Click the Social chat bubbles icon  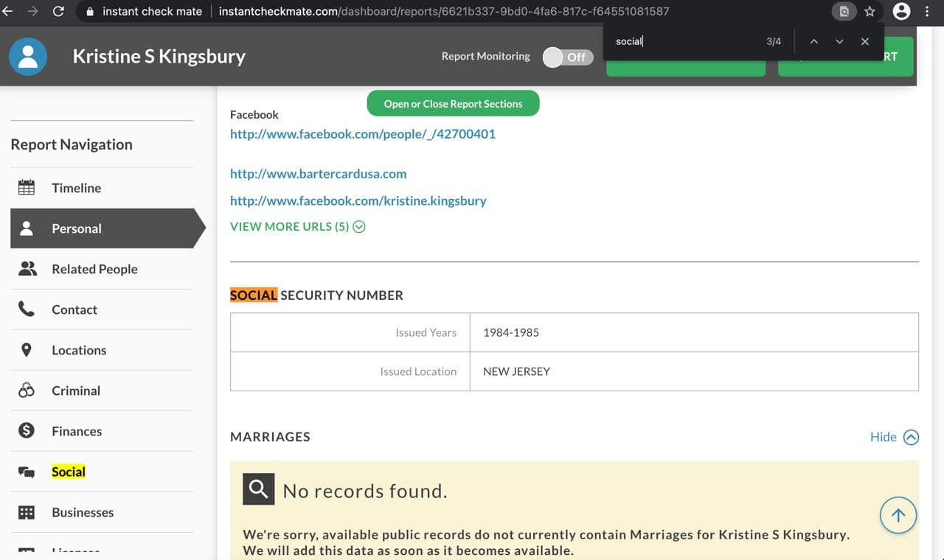(27, 472)
